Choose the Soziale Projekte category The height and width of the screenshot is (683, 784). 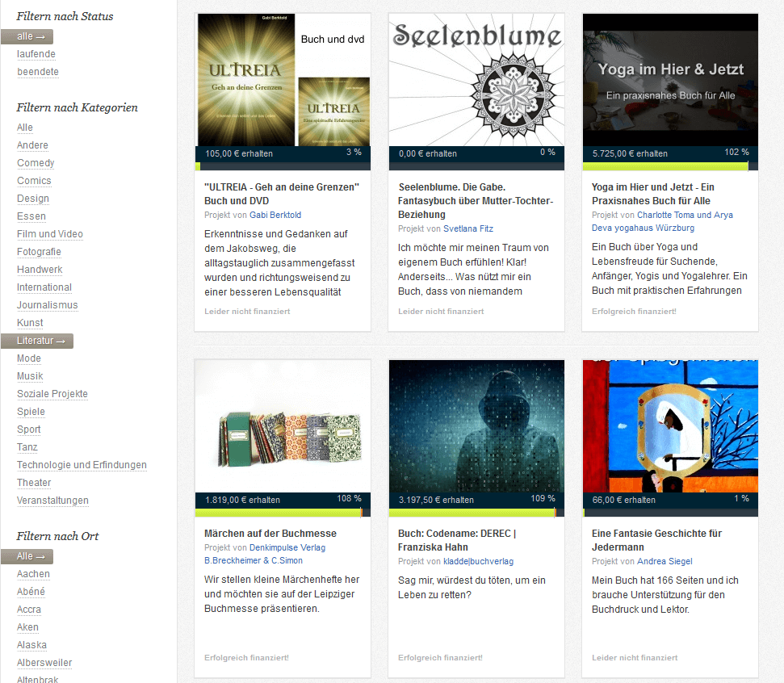tap(52, 394)
